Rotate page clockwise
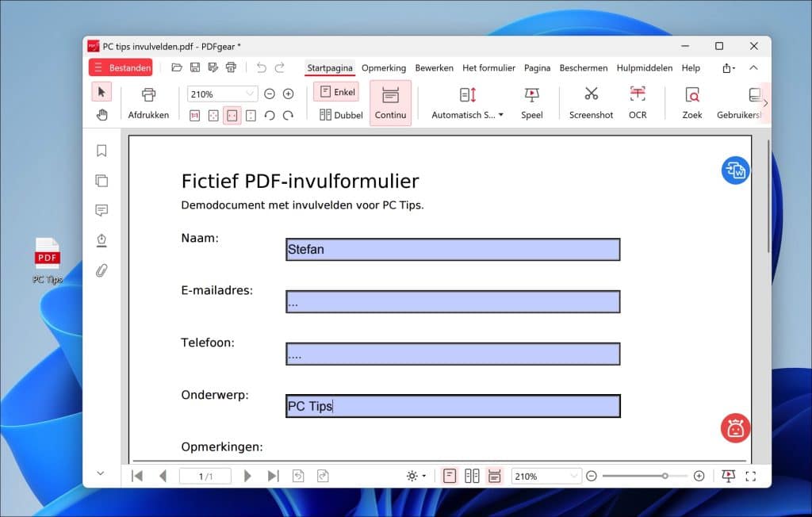This screenshot has width=812, height=517. point(289,116)
